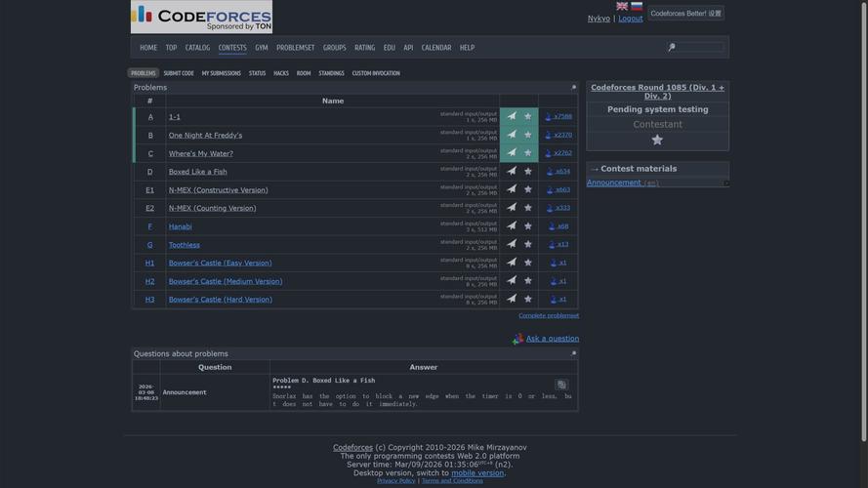Switch site language to Russian flag
The width and height of the screenshot is (868, 488).
click(637, 6)
